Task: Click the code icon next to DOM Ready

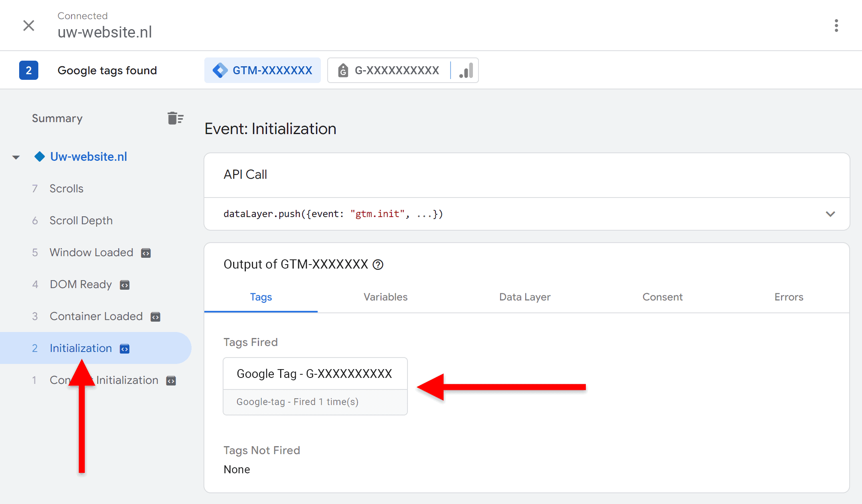Action: coord(125,285)
